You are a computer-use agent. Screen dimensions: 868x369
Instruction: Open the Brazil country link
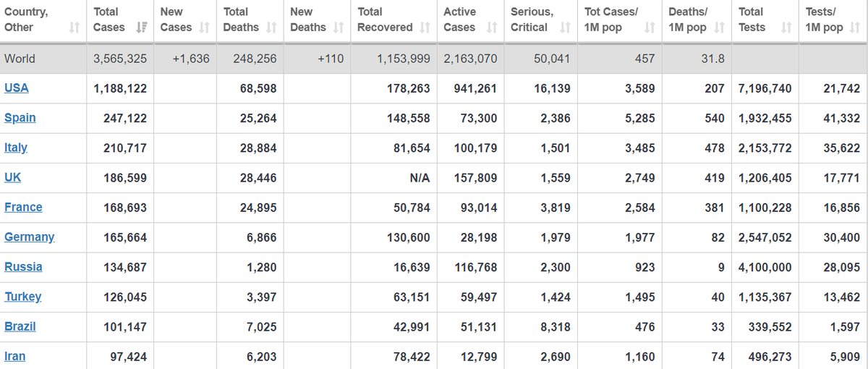coord(20,326)
